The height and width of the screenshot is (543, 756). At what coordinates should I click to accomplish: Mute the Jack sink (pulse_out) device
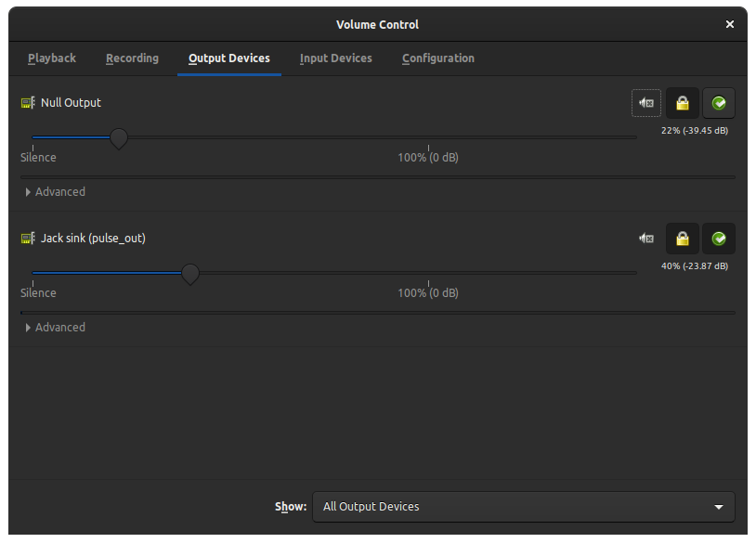(x=646, y=239)
